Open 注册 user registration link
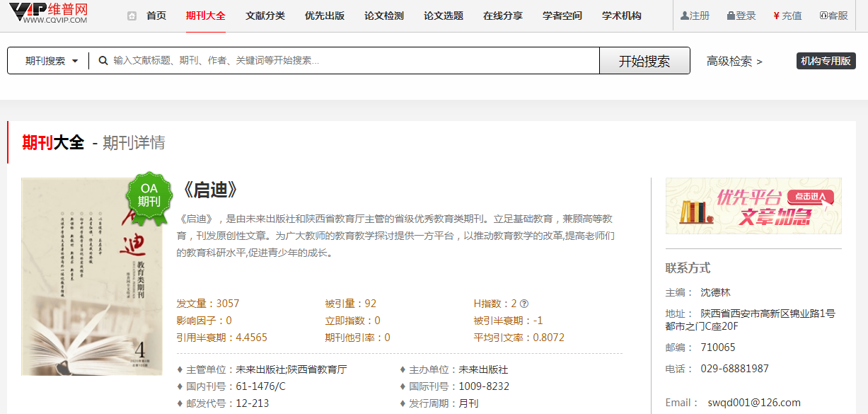 695,16
